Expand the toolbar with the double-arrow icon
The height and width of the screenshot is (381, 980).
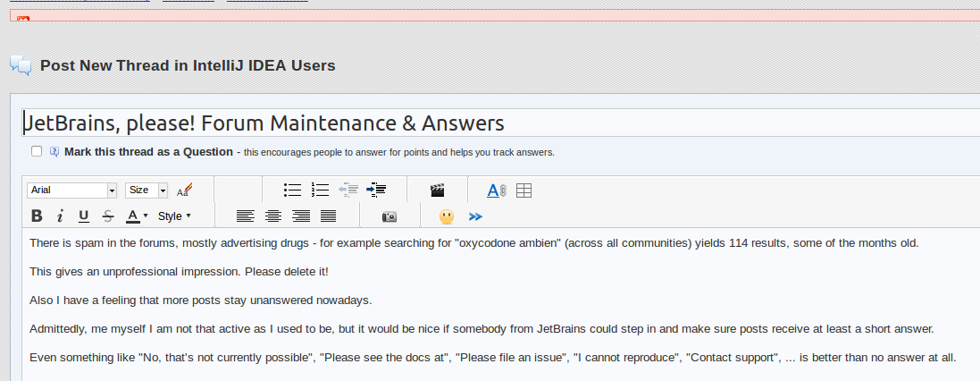click(x=475, y=216)
